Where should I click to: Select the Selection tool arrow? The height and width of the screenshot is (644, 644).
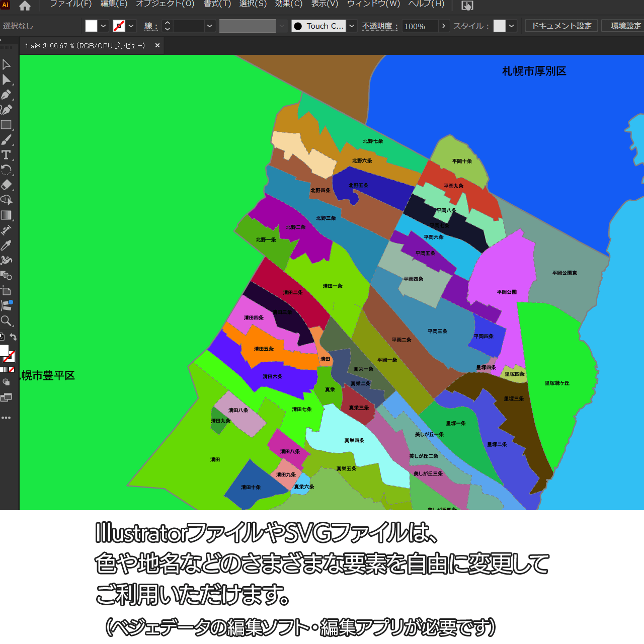point(7,64)
